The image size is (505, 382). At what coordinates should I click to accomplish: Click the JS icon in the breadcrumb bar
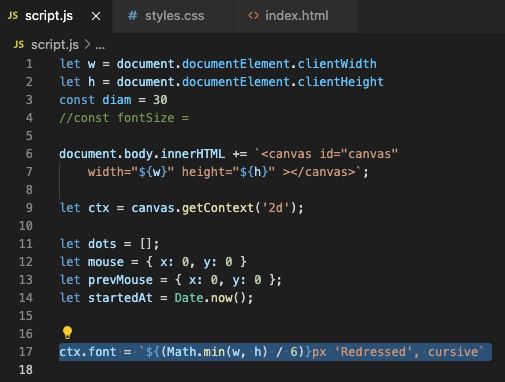(x=19, y=44)
